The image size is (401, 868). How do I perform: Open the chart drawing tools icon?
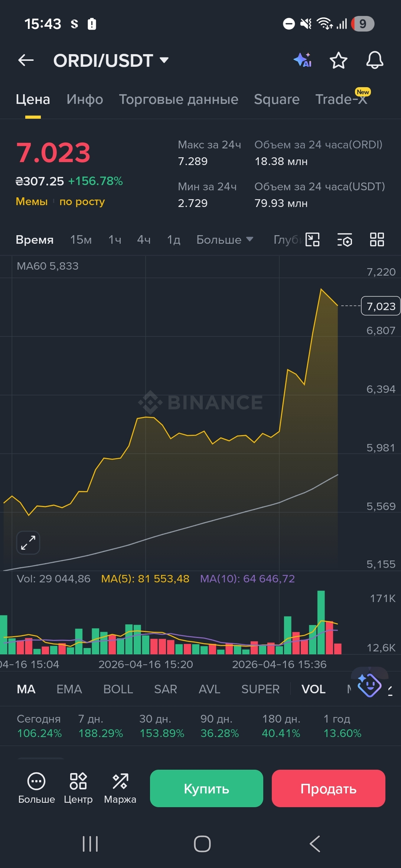click(x=312, y=239)
